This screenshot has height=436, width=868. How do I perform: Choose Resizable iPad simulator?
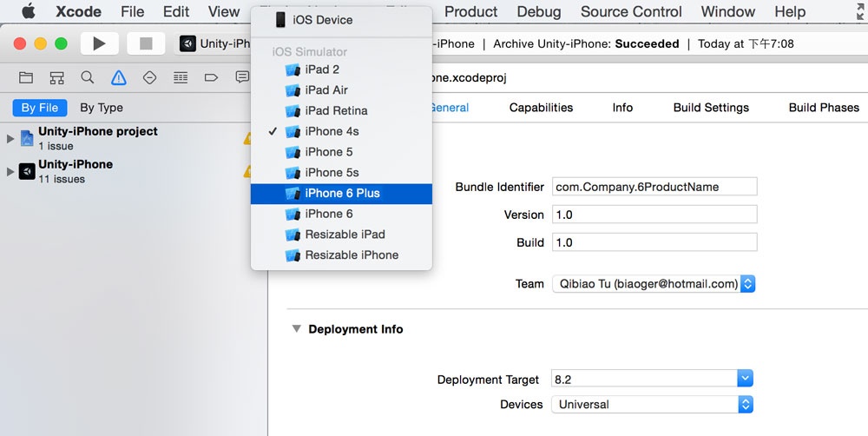coord(341,235)
